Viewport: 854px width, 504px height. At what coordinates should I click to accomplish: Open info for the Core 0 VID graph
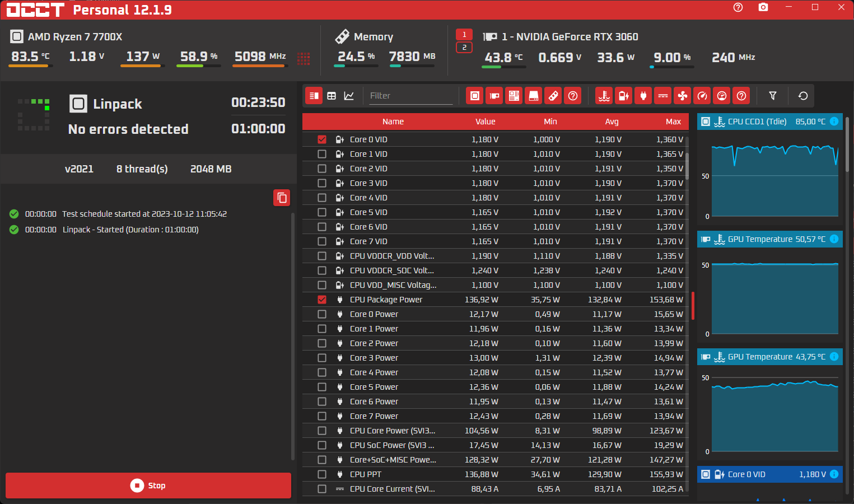coord(834,474)
